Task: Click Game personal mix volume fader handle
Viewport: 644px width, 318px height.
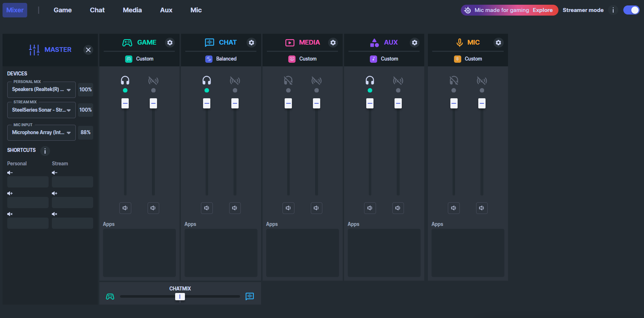Action: 125,103
